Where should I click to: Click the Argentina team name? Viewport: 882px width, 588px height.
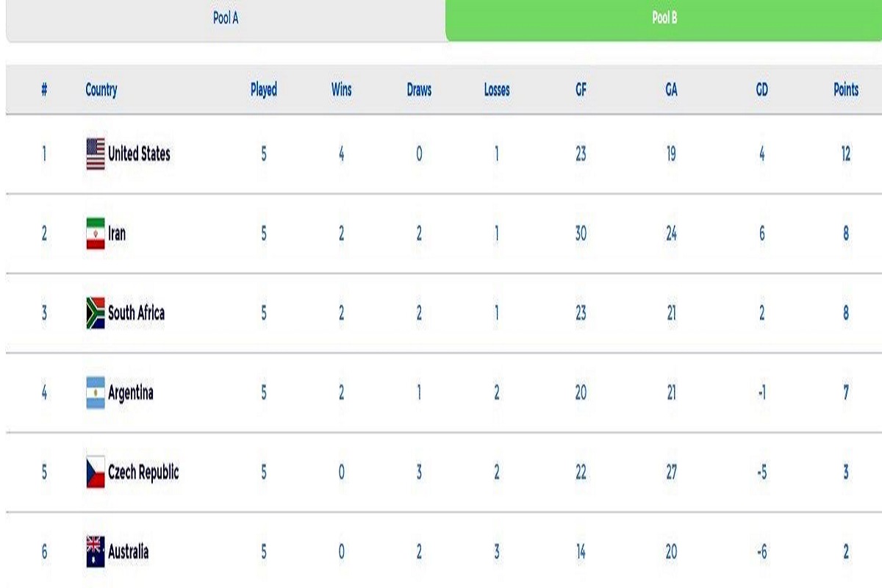click(x=131, y=392)
